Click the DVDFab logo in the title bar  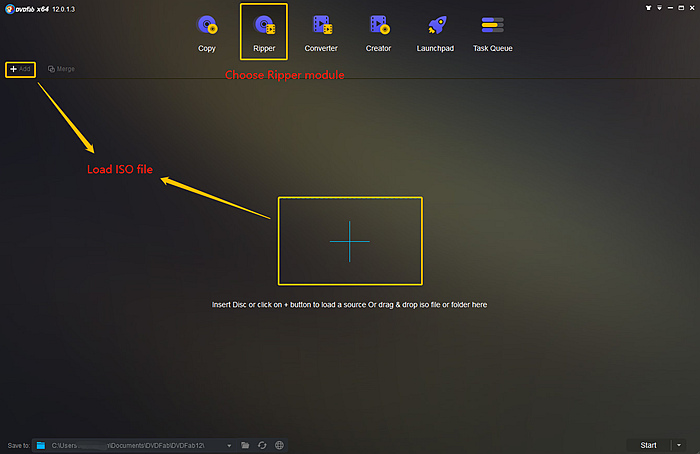click(9, 9)
